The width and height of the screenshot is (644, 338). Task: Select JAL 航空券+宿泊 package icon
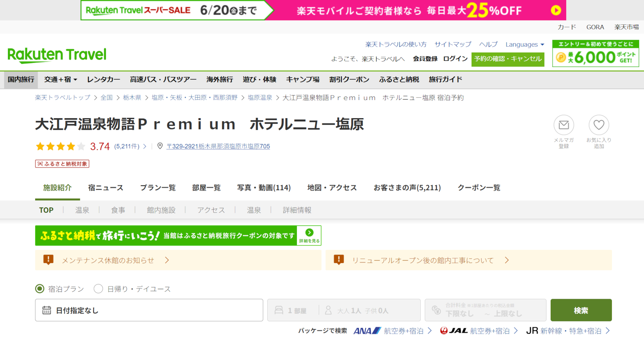pos(454,331)
